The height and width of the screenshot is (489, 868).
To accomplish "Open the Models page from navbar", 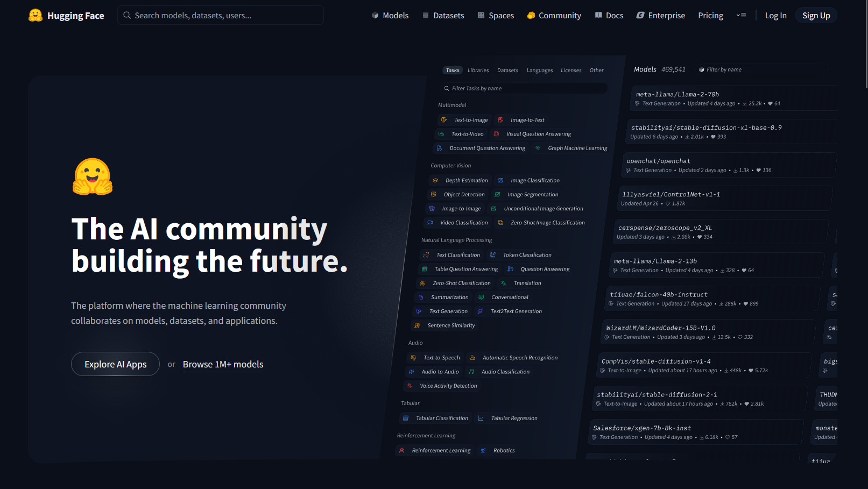I will 390,16.
